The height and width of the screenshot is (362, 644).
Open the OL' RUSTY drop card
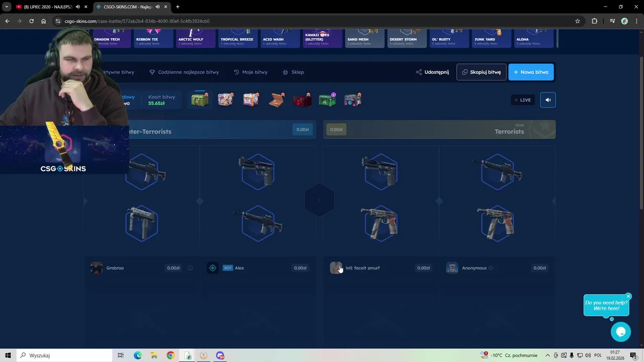(x=450, y=39)
